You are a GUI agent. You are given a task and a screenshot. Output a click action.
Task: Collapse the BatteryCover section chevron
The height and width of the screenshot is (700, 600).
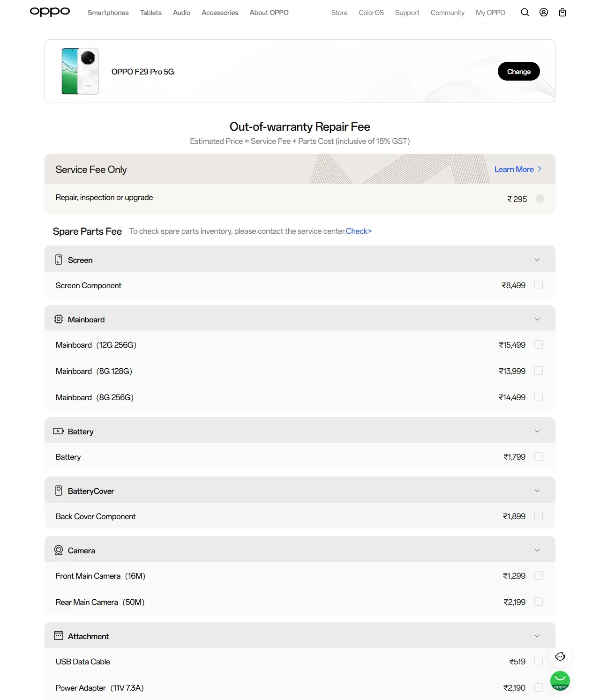[537, 491]
